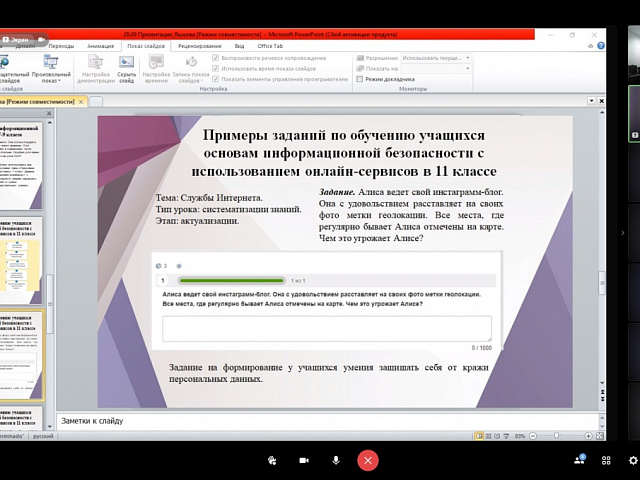Screen dimensions: 640x480
Task: Click the zoom slider in status bar
Action: pyautogui.click(x=565, y=436)
